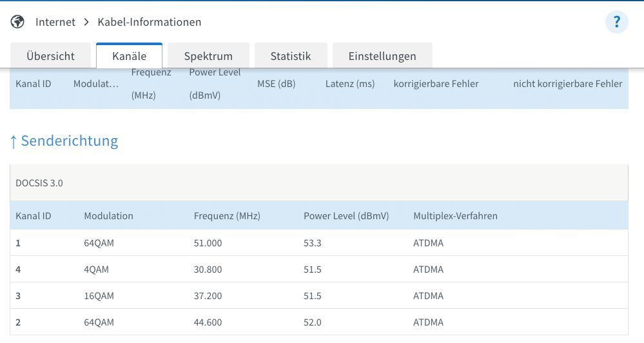Image resolution: width=644 pixels, height=343 pixels.
Task: Click the DOCSIS 3.0 table title
Action: pos(39,183)
